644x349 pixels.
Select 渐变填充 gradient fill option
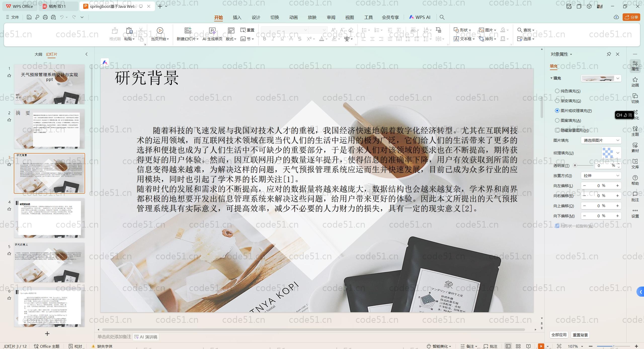tap(557, 101)
